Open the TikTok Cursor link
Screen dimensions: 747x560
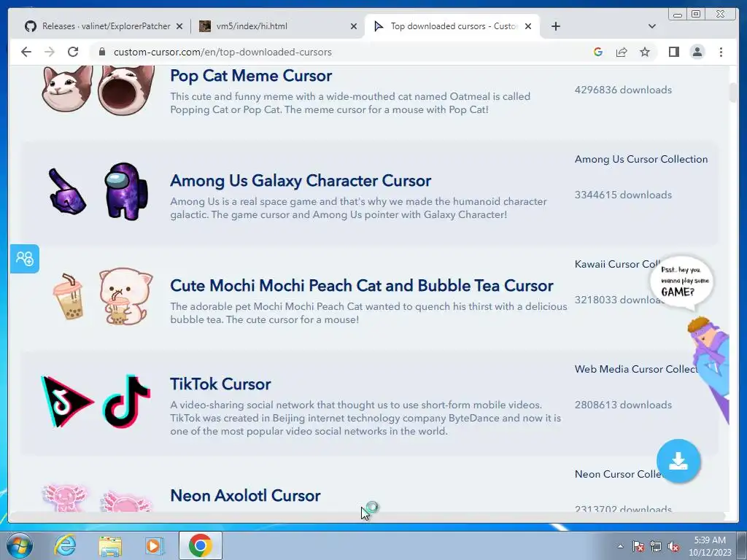[220, 384]
